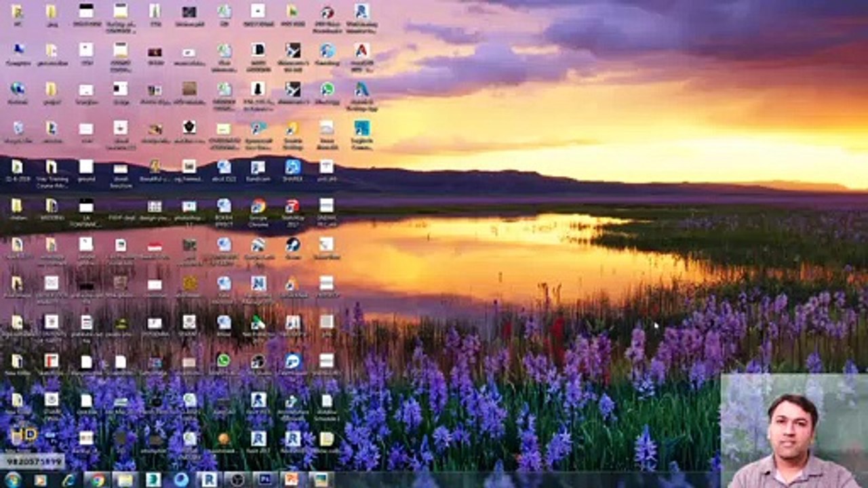This screenshot has height=488, width=868.
Task: Click the Windows Start orb
Action: [x=12, y=479]
